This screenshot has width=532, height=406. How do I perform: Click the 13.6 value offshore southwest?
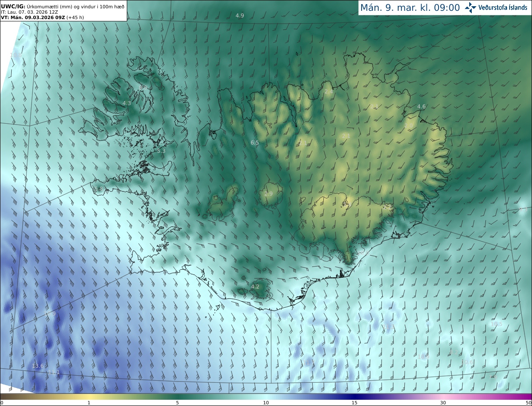[38, 366]
